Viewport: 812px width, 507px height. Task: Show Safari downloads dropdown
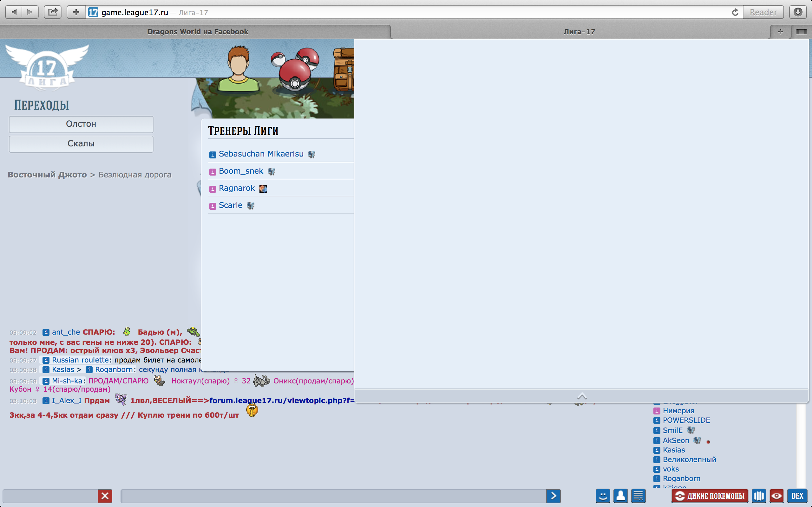[798, 12]
